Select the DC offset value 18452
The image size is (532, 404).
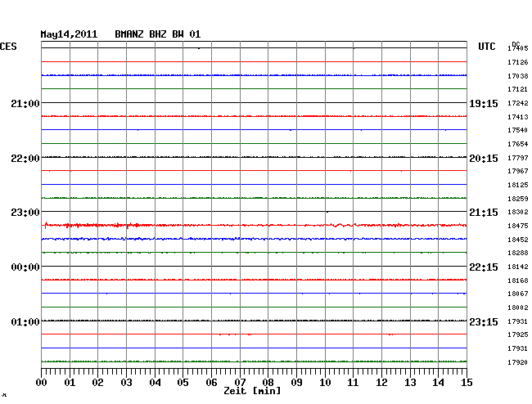[x=518, y=240]
